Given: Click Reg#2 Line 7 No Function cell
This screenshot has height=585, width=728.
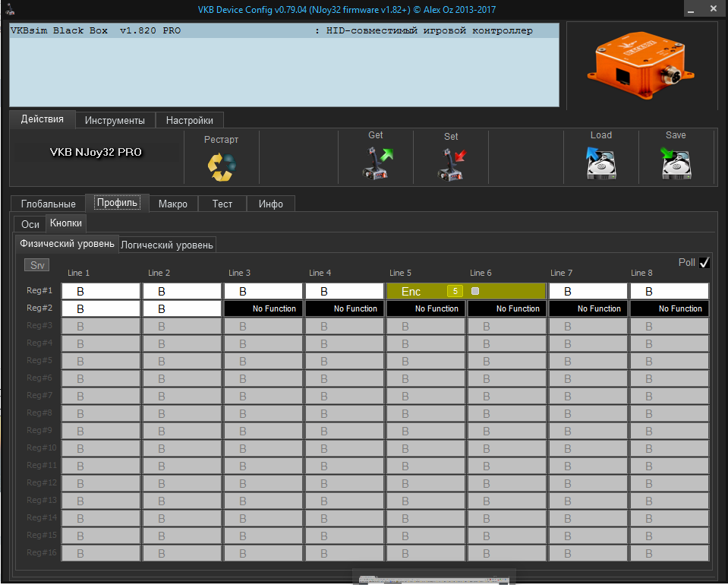Looking at the screenshot, I should point(588,308).
